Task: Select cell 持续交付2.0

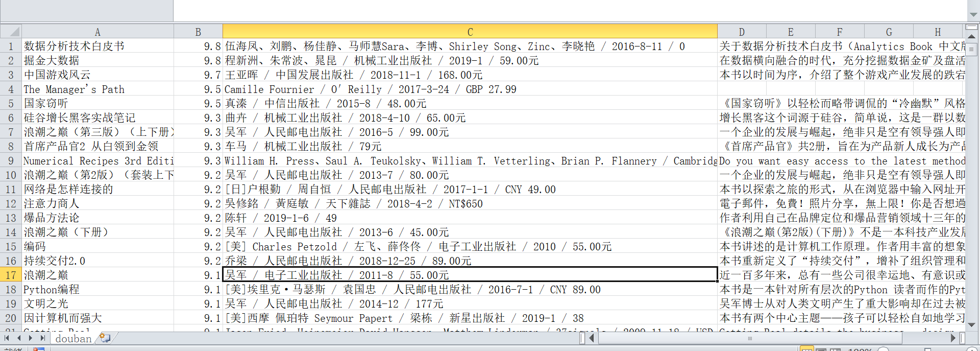Action: pyautogui.click(x=97, y=261)
